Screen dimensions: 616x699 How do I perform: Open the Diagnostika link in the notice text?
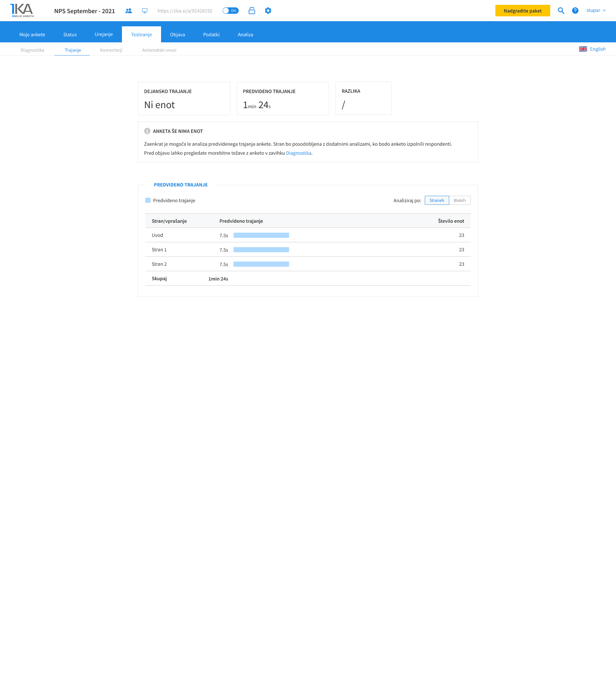click(298, 153)
